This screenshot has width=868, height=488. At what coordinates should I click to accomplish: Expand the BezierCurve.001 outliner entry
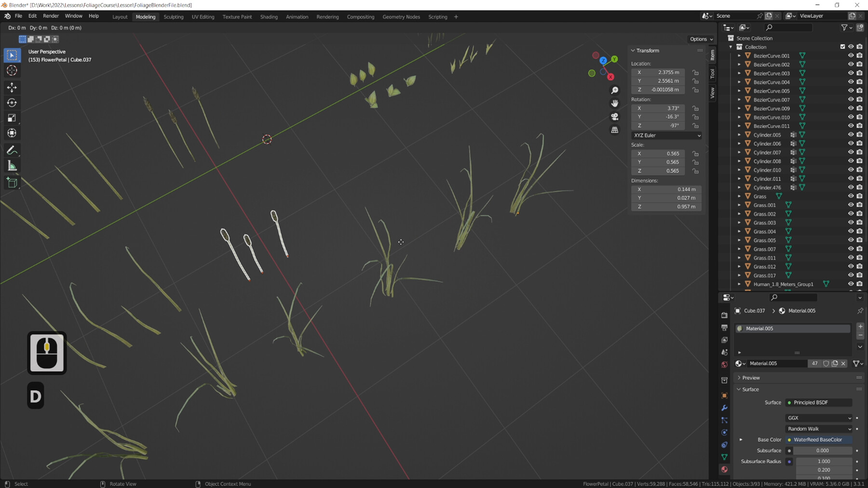pos(739,55)
